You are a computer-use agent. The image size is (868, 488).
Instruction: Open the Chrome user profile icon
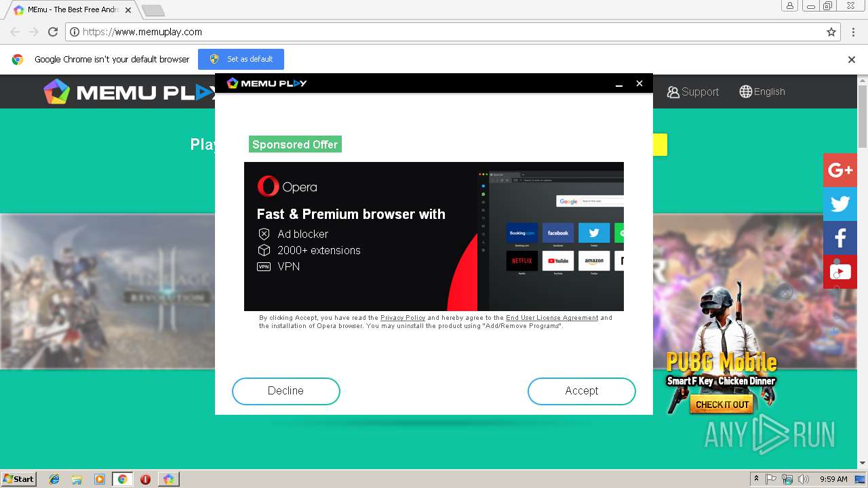[790, 6]
